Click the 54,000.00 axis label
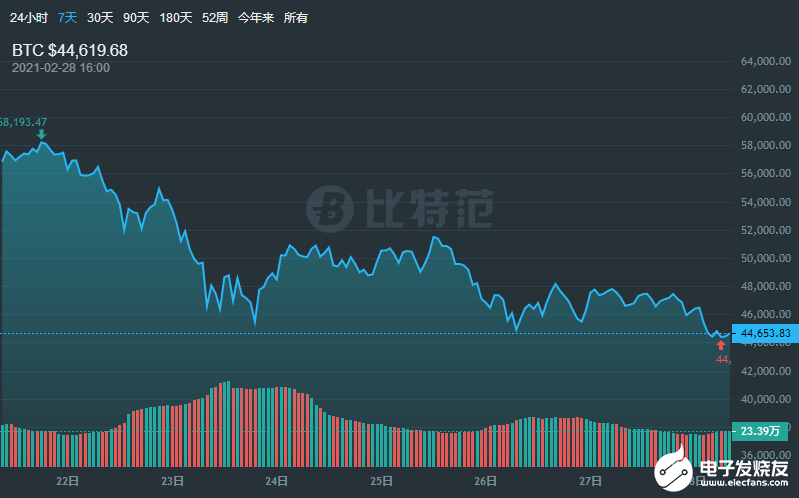Viewport: 799px width, 498px height. coord(766,202)
